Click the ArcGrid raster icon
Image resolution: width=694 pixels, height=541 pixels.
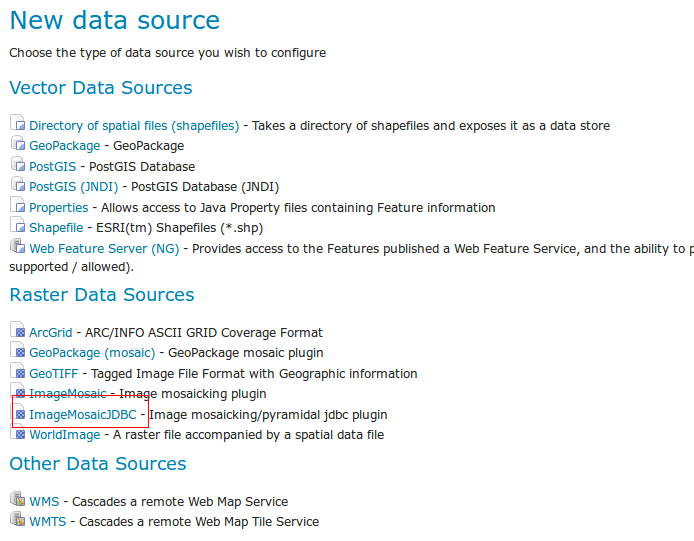pyautogui.click(x=18, y=330)
